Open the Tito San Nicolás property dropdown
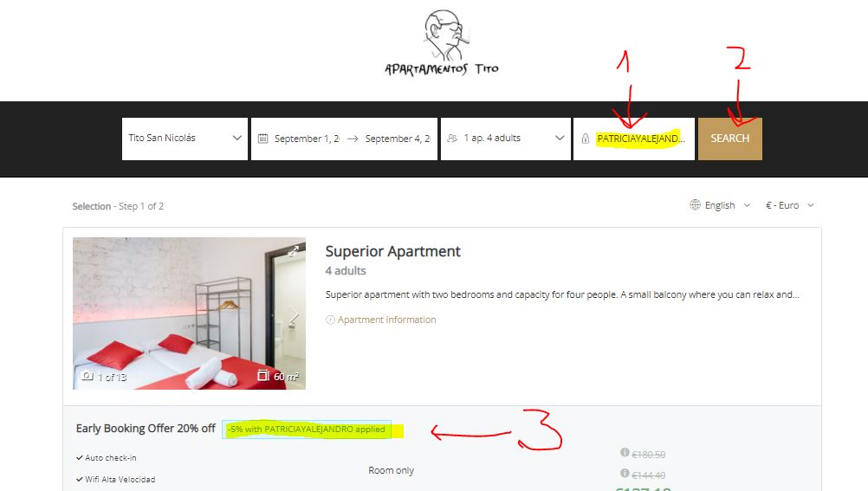868x491 pixels. pos(185,139)
